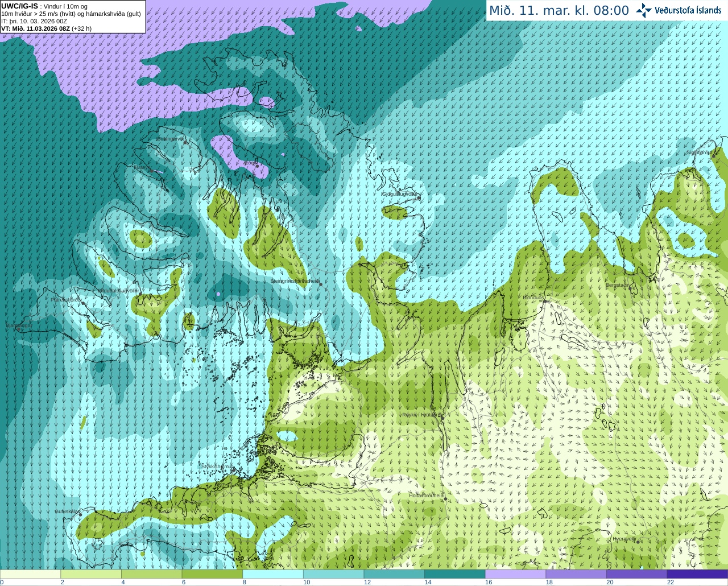Click the Veðurstofa Íslands name text
728x586 pixels.
688,10
